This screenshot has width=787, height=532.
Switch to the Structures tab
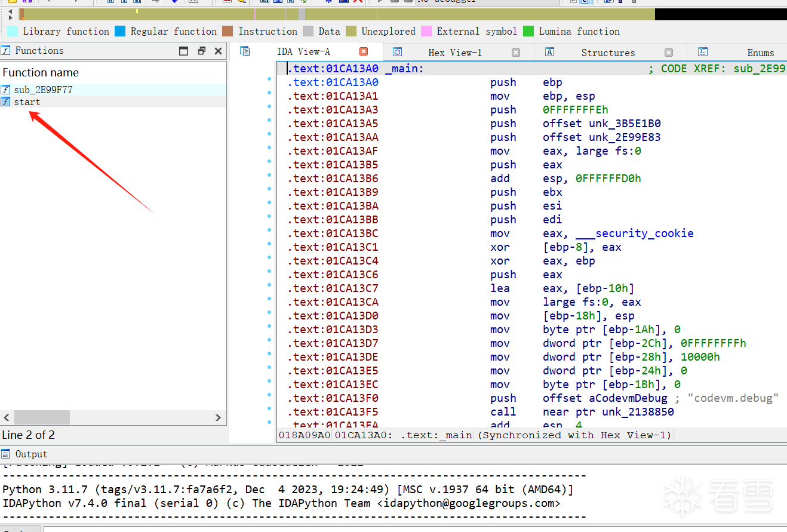click(608, 53)
